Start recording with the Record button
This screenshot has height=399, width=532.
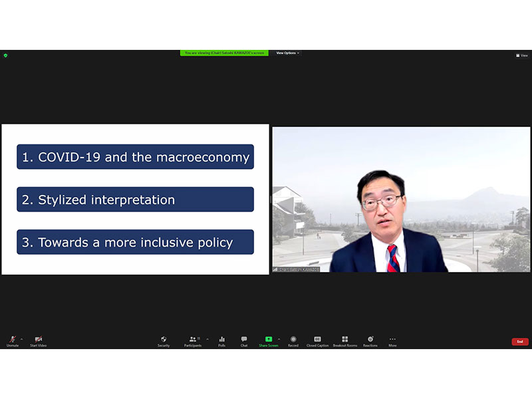[x=293, y=340]
